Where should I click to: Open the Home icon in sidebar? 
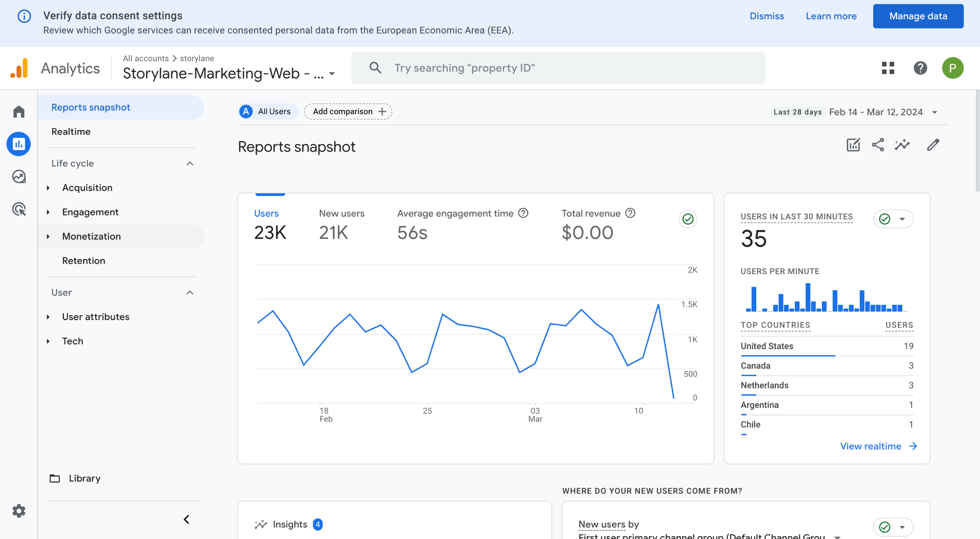click(x=19, y=112)
